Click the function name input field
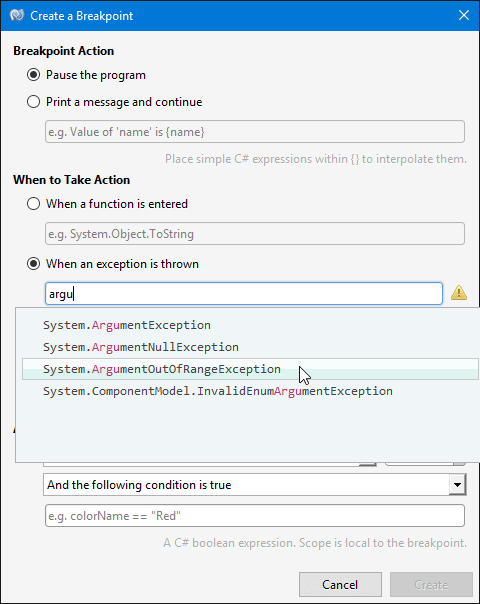 [255, 233]
